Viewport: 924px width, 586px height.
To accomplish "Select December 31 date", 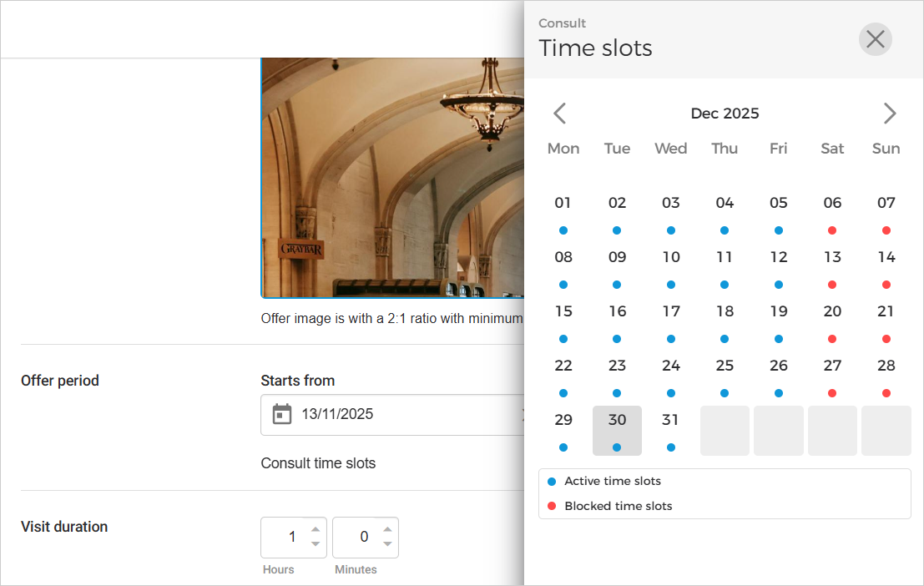I will click(x=670, y=430).
